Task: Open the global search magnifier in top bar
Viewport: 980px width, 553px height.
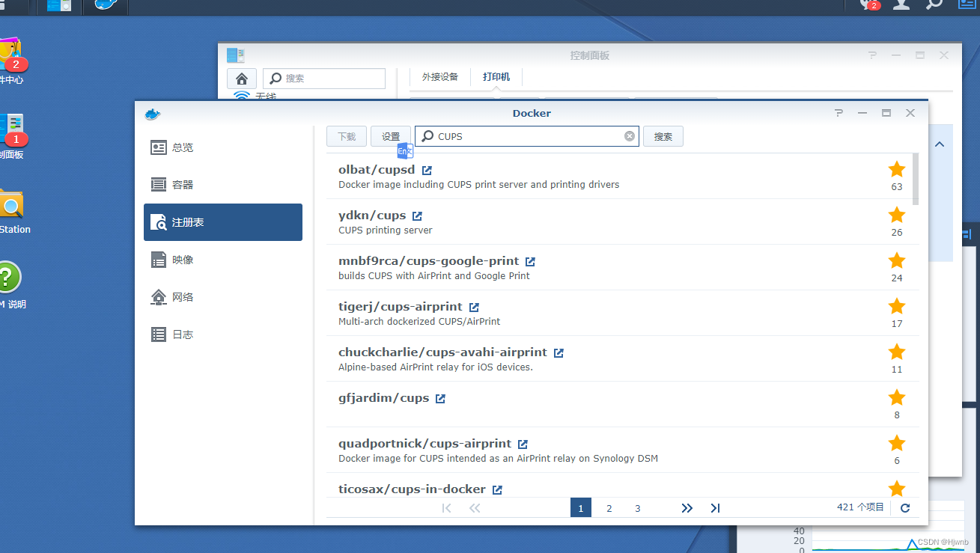Action: click(x=934, y=4)
